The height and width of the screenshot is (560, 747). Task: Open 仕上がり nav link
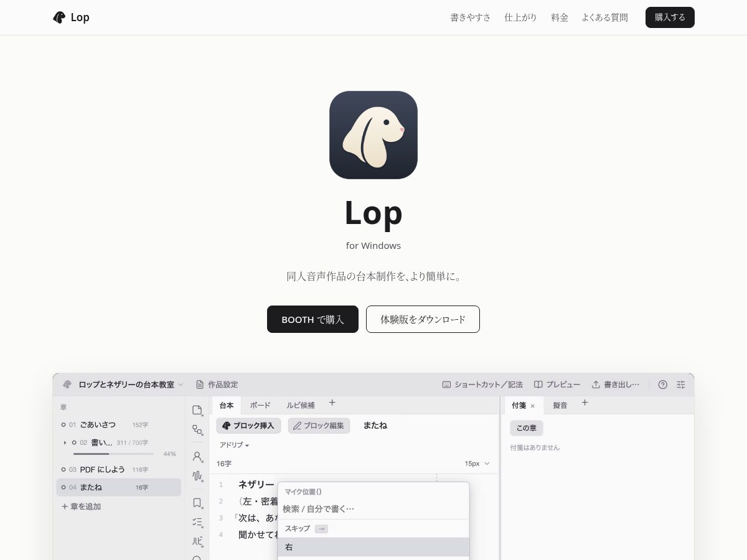tap(520, 17)
